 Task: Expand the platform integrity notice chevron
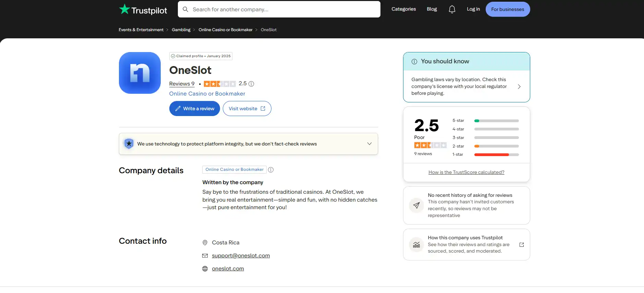coord(369,144)
